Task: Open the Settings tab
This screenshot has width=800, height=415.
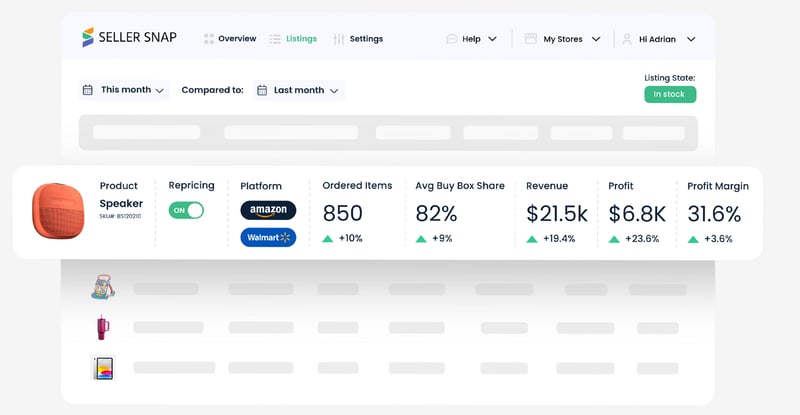Action: [x=366, y=39]
